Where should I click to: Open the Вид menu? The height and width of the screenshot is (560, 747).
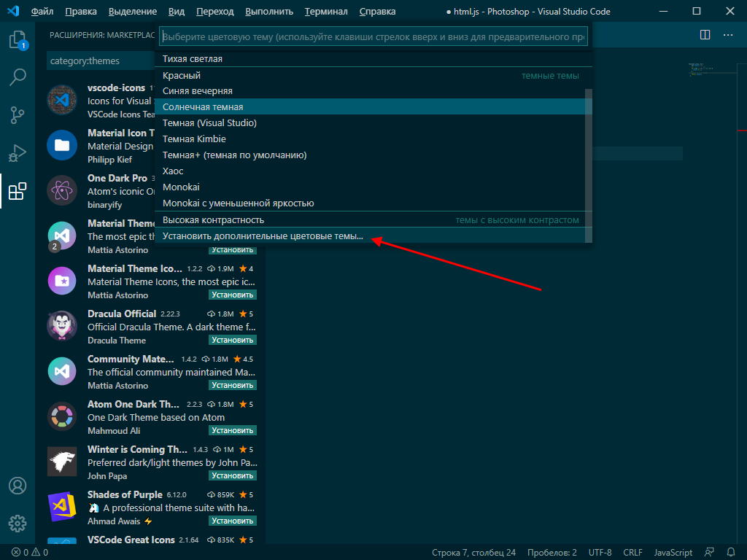click(177, 11)
